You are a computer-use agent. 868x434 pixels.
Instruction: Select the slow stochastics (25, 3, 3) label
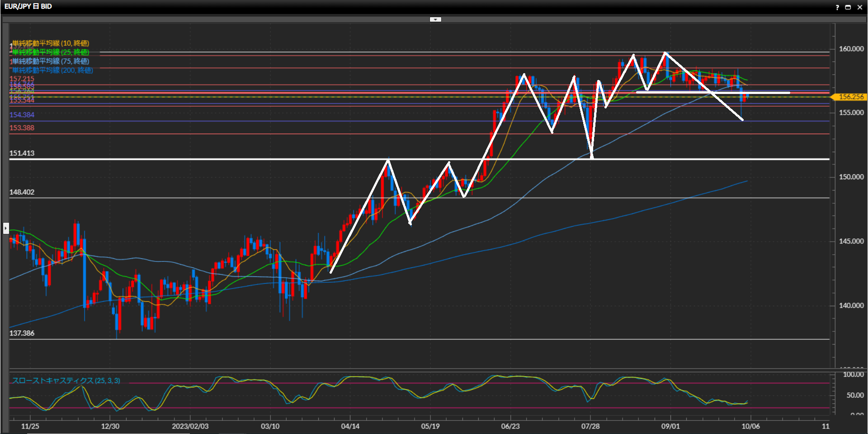tap(66, 381)
